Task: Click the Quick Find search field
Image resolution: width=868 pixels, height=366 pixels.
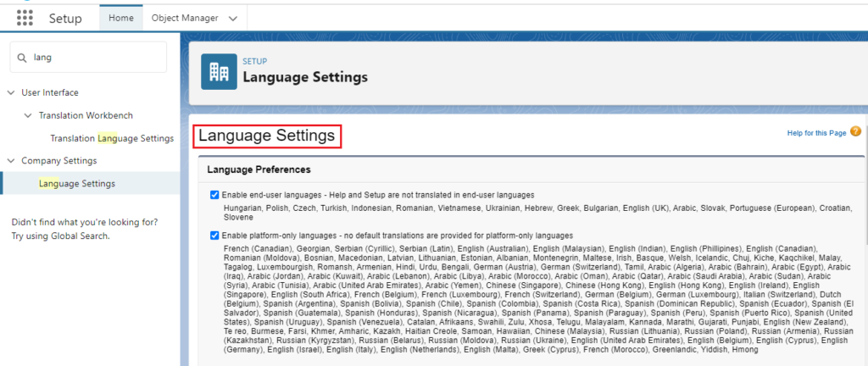Action: click(88, 57)
